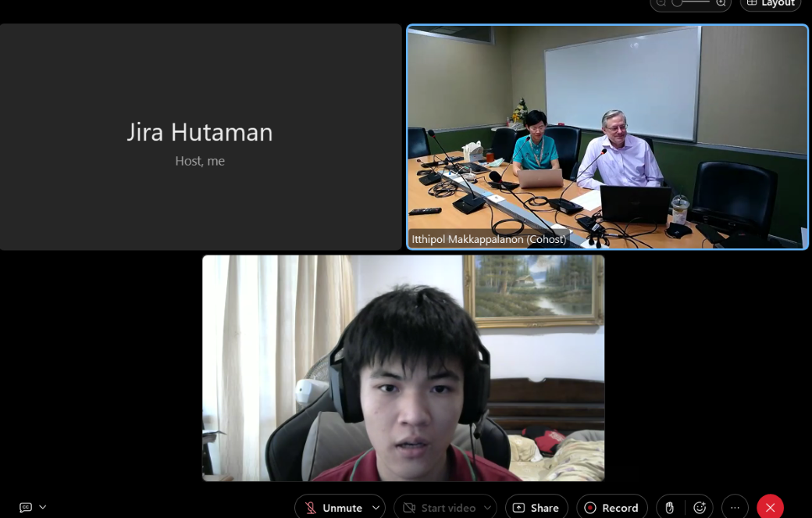Open the more options ellipsis menu
This screenshot has height=518, width=812.
tap(735, 508)
